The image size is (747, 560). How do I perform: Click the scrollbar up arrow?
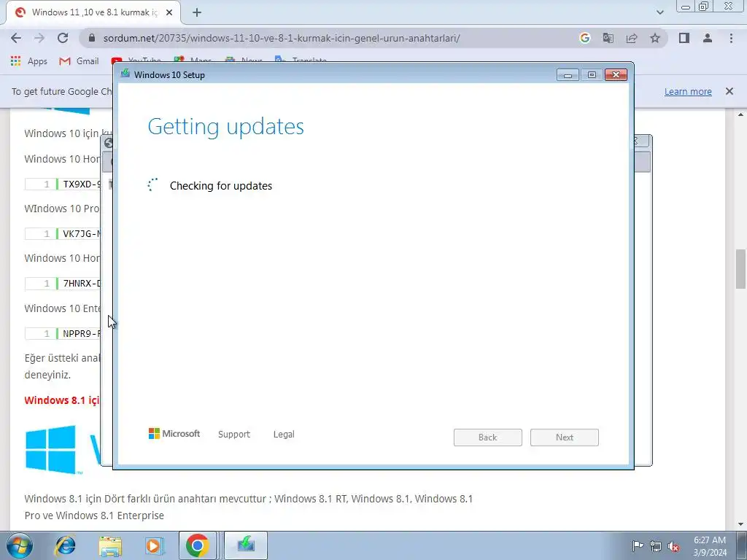point(740,114)
